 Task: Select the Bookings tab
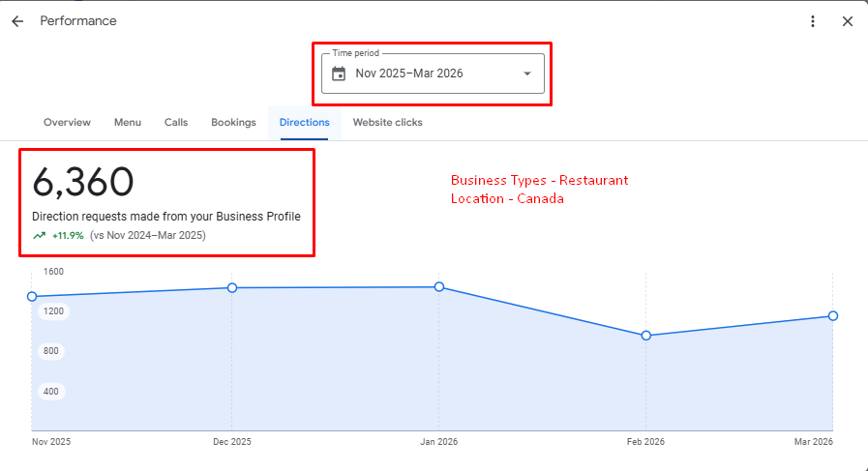(233, 123)
